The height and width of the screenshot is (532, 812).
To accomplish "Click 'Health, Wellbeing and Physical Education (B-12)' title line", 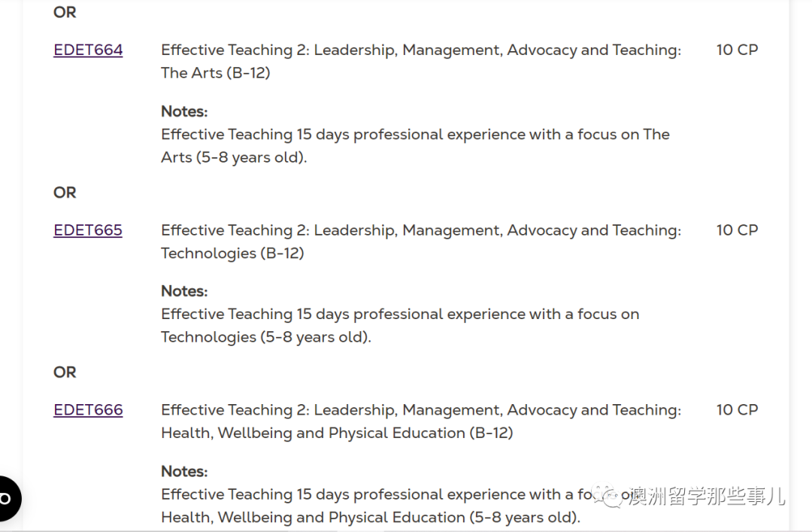I will pyautogui.click(x=337, y=433).
